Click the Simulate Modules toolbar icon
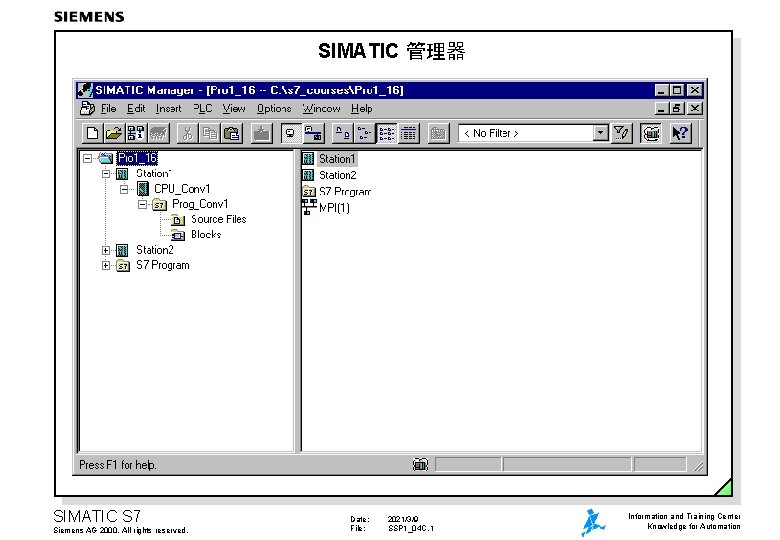Screen dimensions: 780x540 click(651, 133)
